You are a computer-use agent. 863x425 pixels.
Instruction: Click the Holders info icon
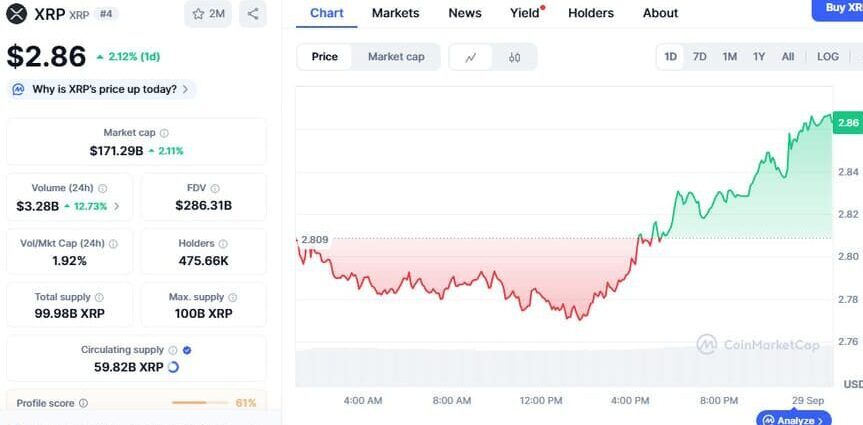click(x=222, y=243)
